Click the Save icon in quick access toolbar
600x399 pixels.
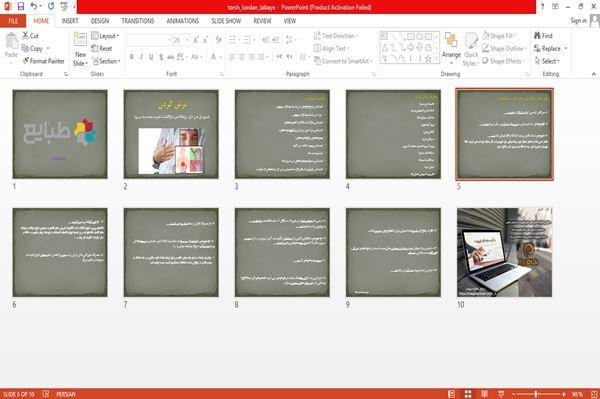point(21,6)
